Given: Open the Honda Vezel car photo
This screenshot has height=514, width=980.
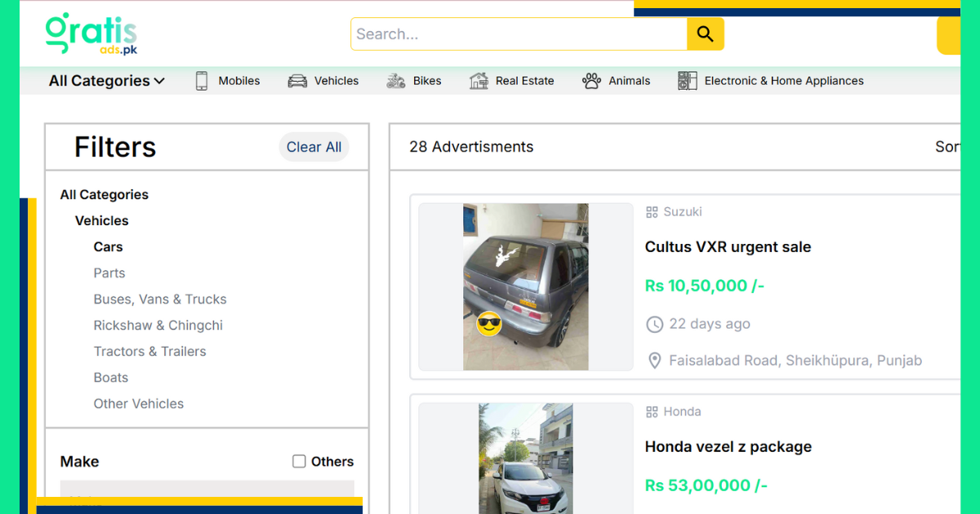Looking at the screenshot, I should pyautogui.click(x=526, y=459).
